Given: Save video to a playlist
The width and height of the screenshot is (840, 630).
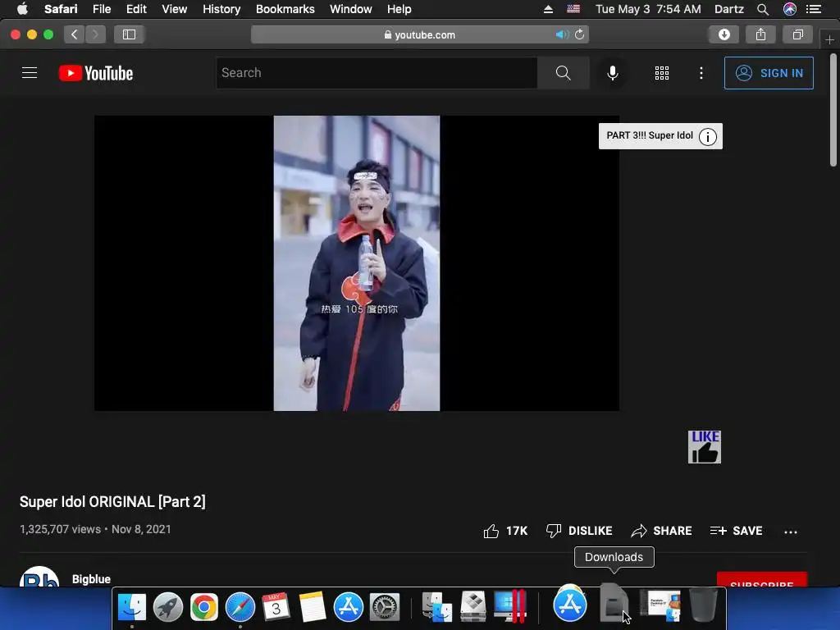Looking at the screenshot, I should point(736,531).
